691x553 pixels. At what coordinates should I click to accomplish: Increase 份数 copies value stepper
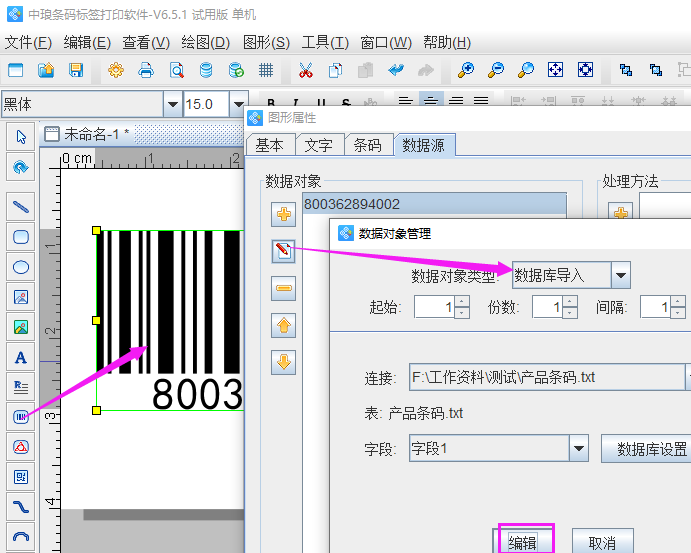(569, 301)
